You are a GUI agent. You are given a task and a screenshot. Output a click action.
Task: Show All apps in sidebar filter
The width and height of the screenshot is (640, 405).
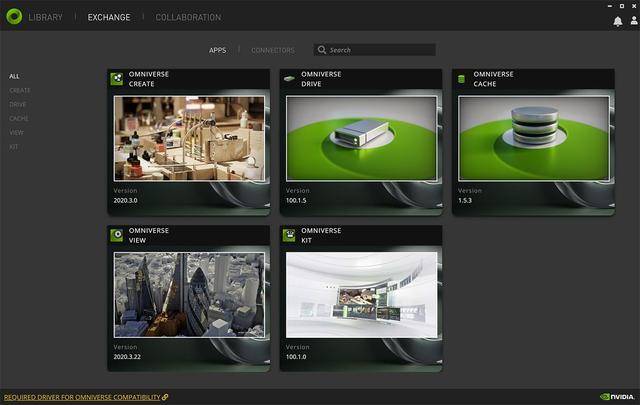[14, 76]
